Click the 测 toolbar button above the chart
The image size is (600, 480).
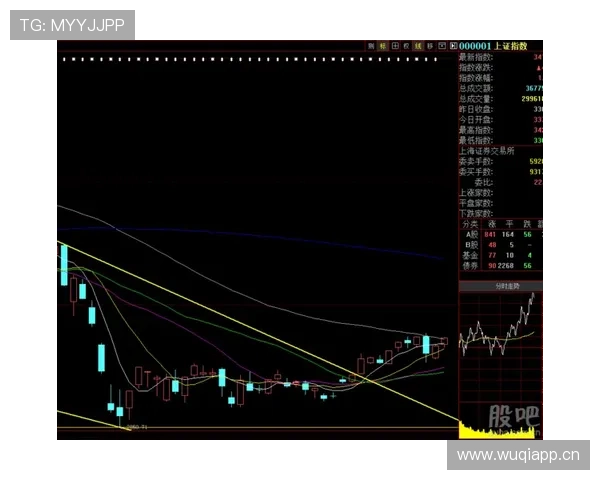371,46
